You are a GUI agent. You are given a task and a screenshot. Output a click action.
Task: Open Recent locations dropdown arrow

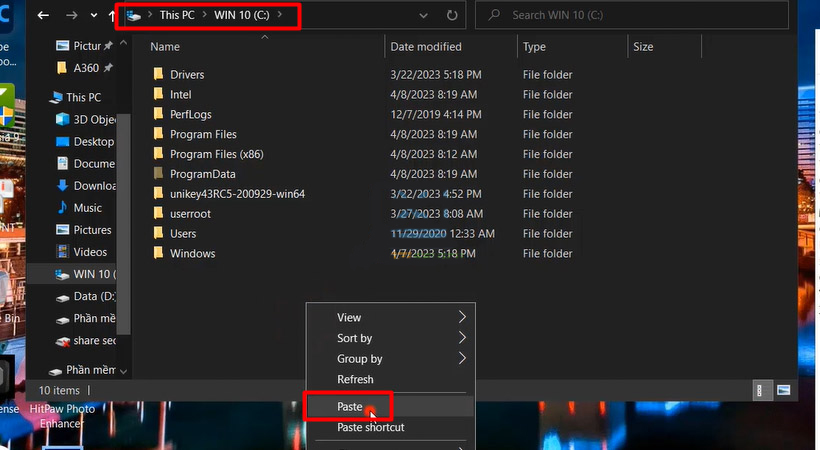pos(94,16)
